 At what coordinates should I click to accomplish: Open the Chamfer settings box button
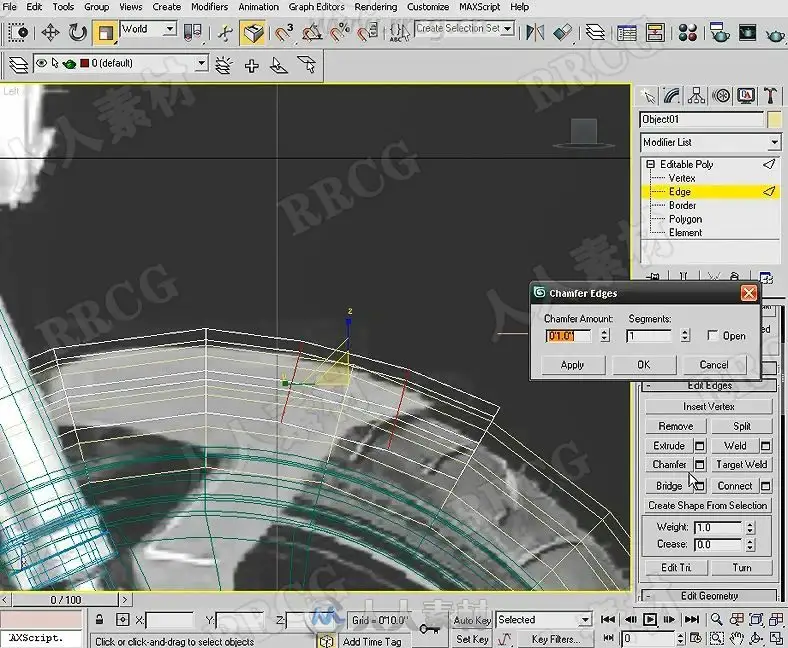pos(700,465)
